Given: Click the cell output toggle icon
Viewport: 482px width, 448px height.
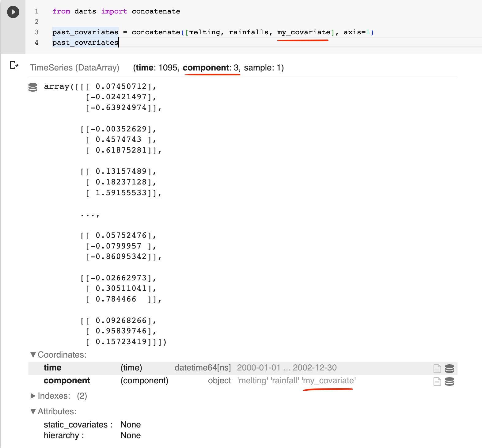Looking at the screenshot, I should coord(14,65).
